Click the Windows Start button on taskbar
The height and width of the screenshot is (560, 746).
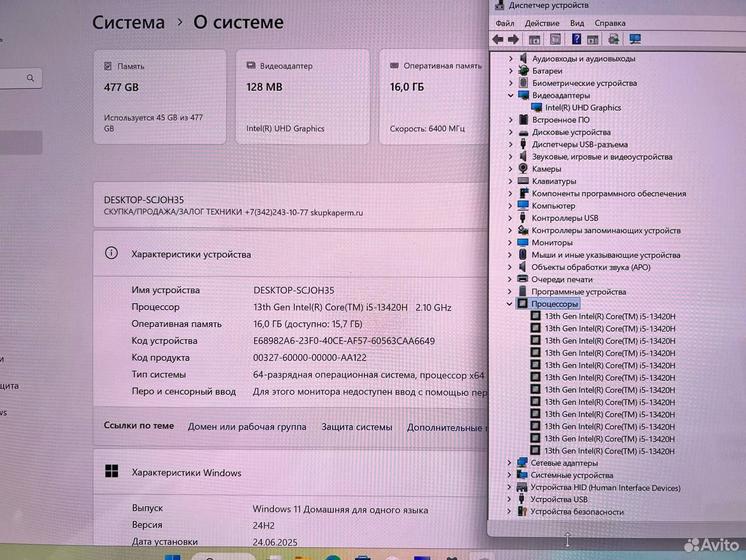click(172, 557)
